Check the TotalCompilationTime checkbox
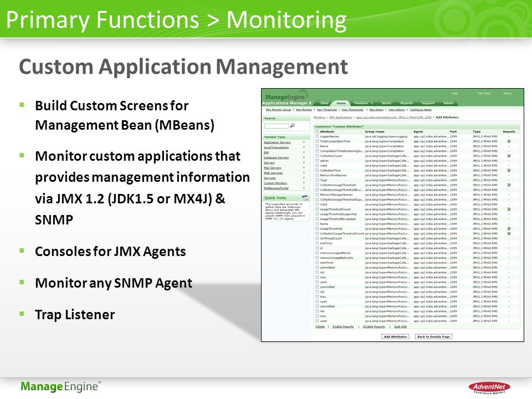Screen dimensions: 532x399 (317, 141)
